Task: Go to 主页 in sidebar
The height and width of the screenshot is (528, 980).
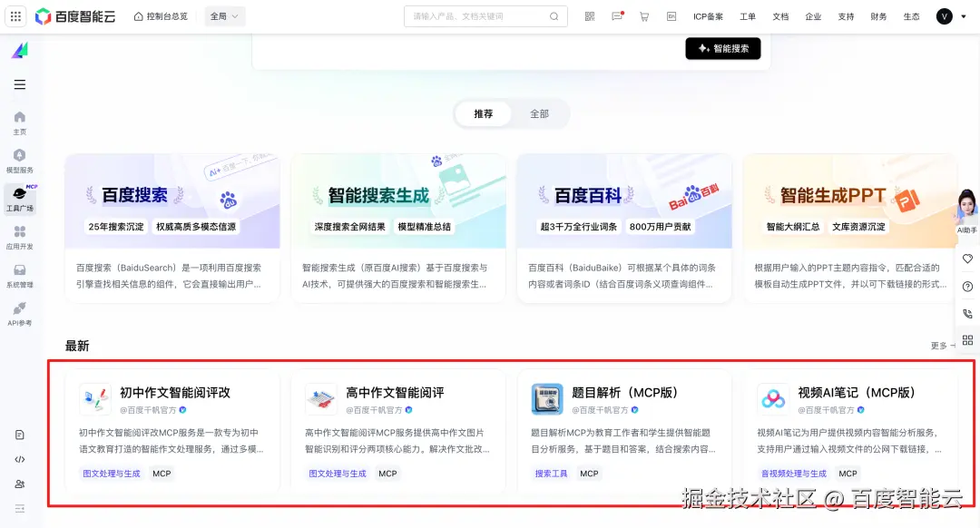Action: tap(20, 122)
